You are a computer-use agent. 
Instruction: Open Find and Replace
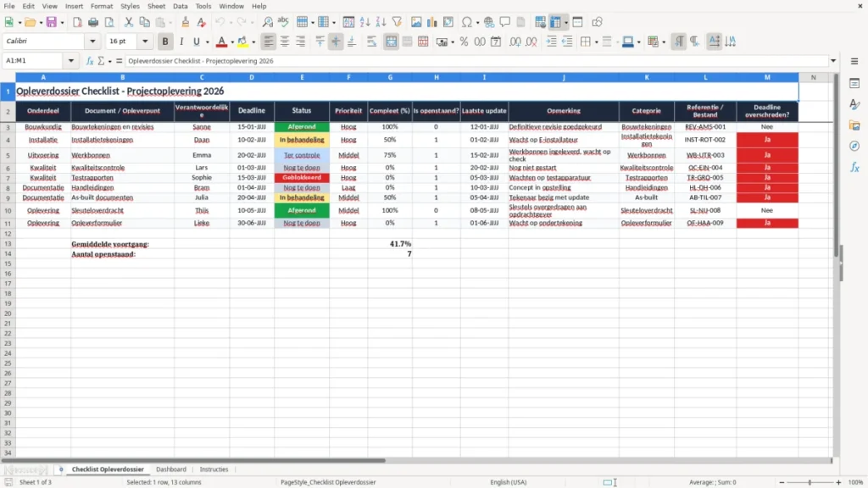(267, 22)
